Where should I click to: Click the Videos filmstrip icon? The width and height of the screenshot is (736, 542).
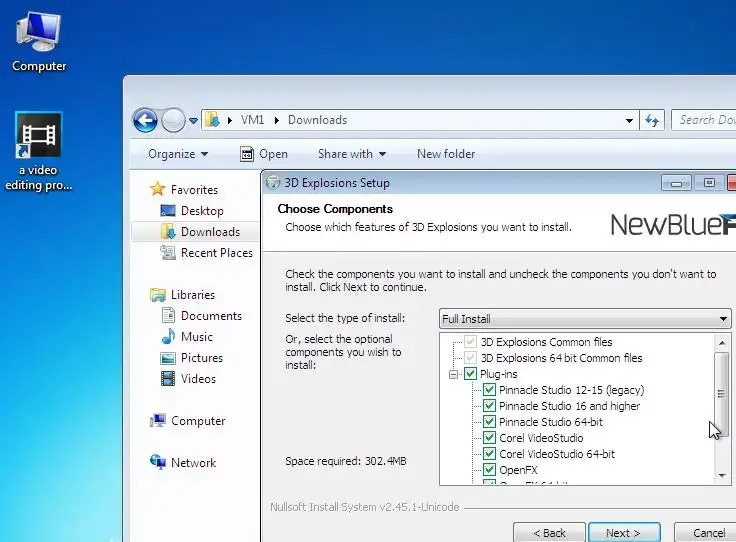[x=168, y=378]
